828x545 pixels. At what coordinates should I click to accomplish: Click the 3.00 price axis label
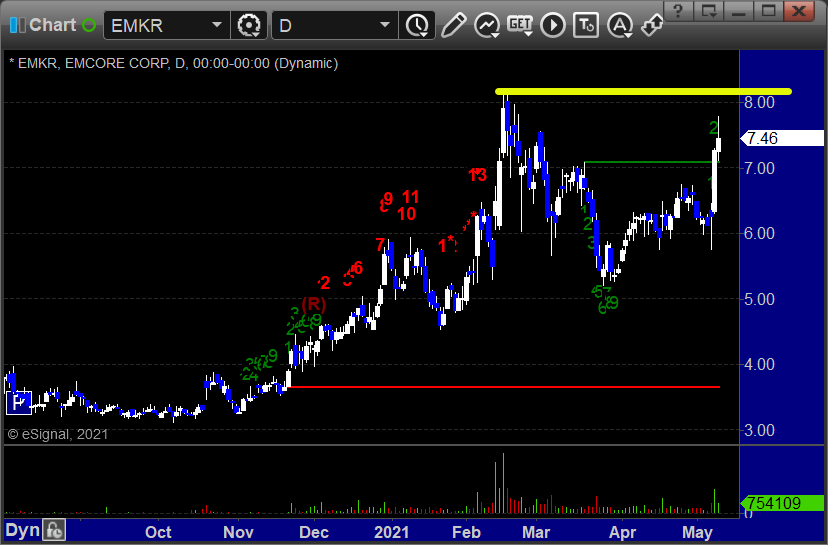pyautogui.click(x=759, y=430)
